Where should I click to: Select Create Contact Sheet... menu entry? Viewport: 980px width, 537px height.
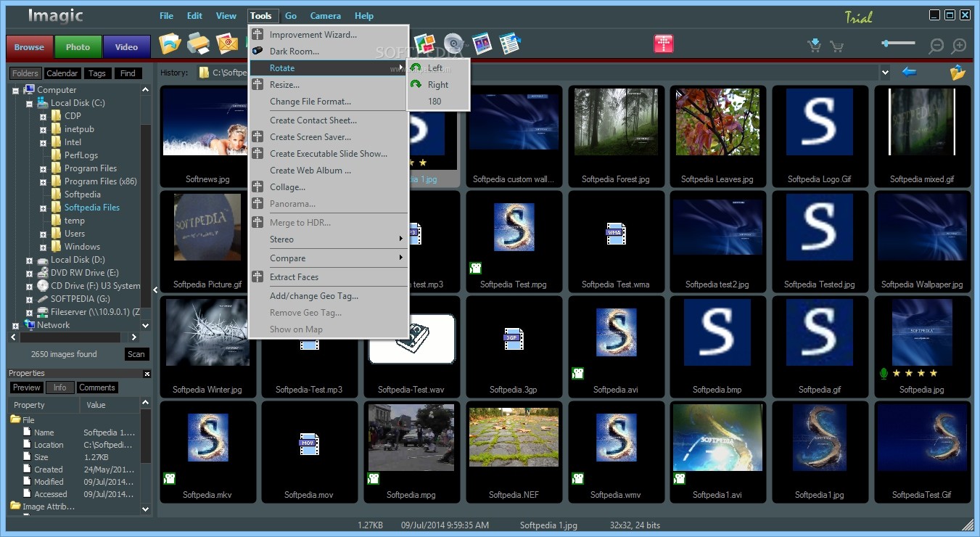(328, 120)
